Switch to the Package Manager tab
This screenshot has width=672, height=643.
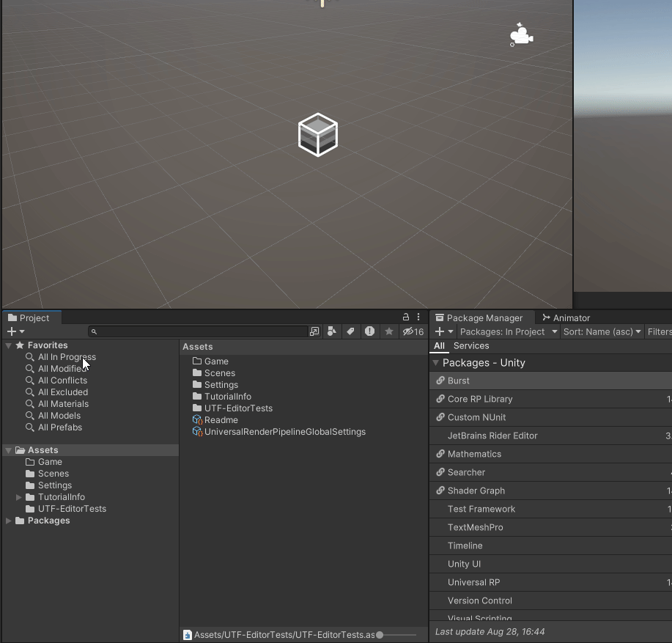(481, 317)
